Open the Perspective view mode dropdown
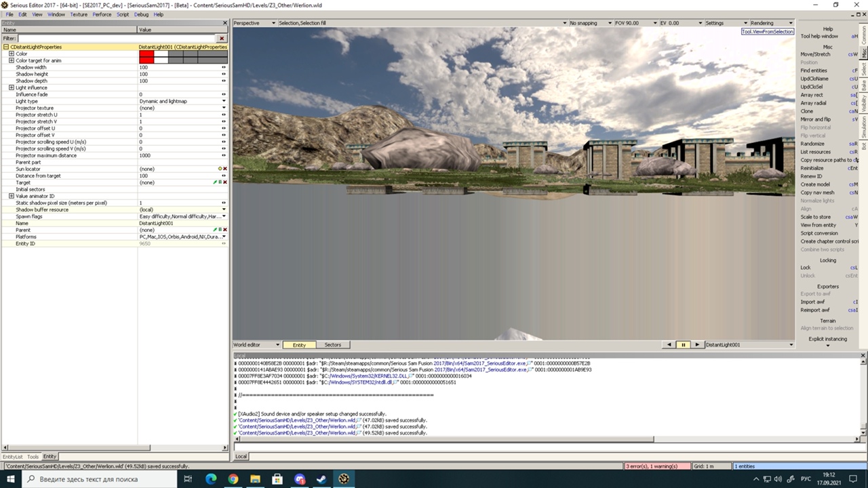 [254, 23]
